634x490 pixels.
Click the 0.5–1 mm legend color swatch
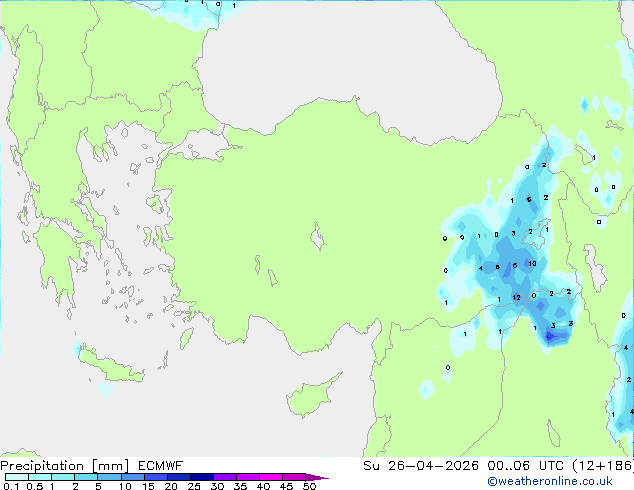click(x=40, y=477)
